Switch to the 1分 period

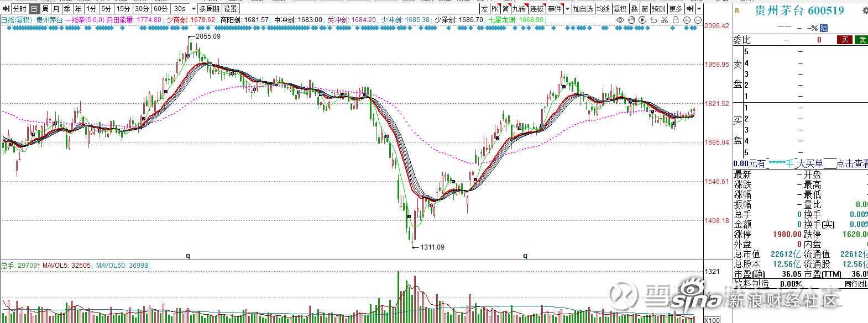pos(92,9)
